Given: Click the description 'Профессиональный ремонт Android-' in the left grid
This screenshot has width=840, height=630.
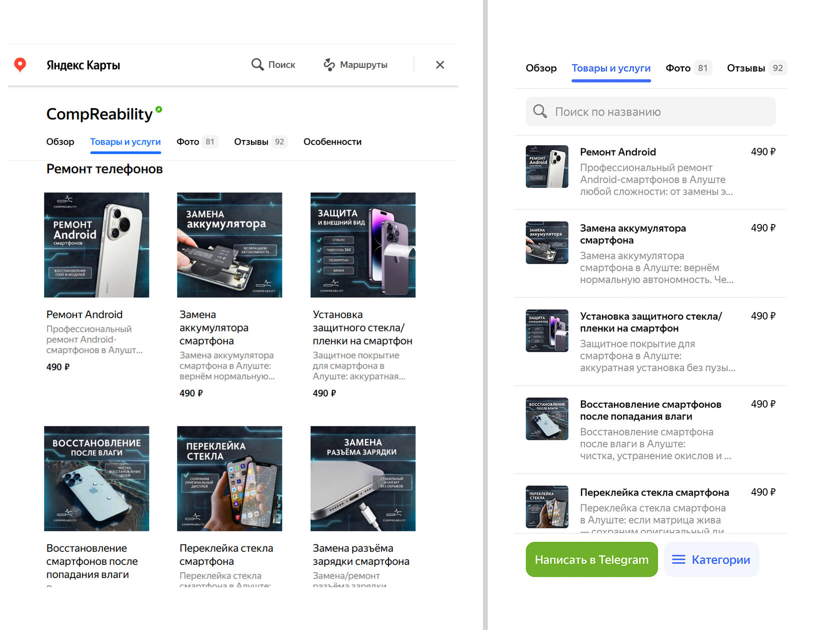Looking at the screenshot, I should (x=94, y=339).
